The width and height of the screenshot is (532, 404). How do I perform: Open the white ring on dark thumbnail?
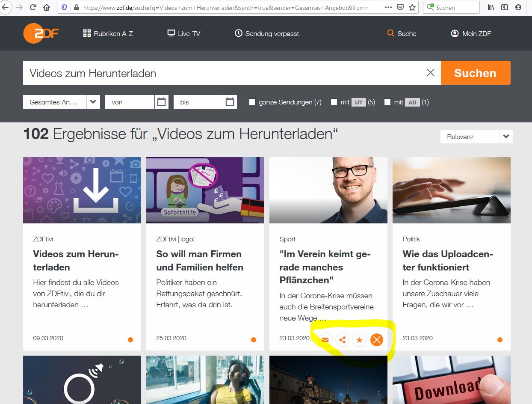click(82, 380)
